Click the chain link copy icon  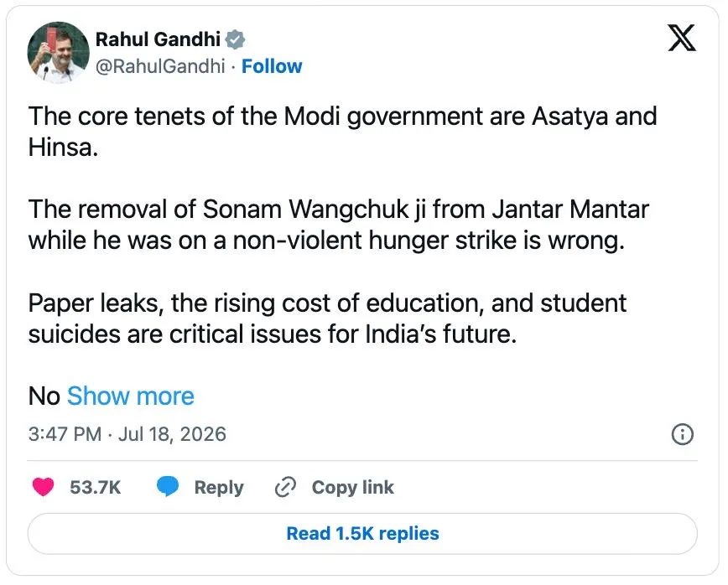tap(285, 487)
